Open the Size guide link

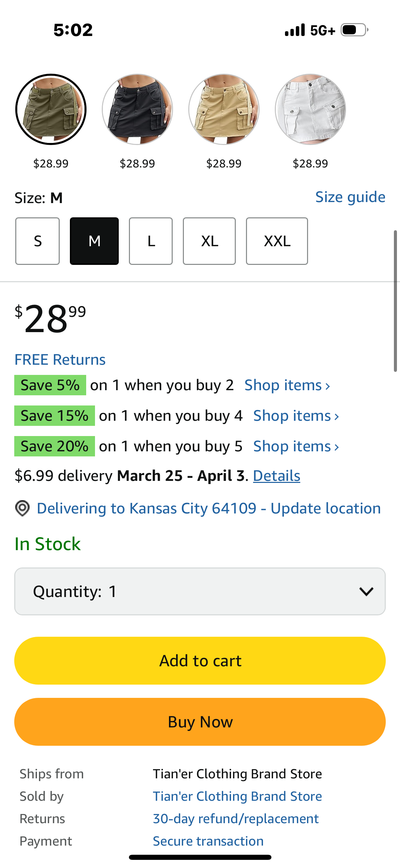pyautogui.click(x=350, y=197)
